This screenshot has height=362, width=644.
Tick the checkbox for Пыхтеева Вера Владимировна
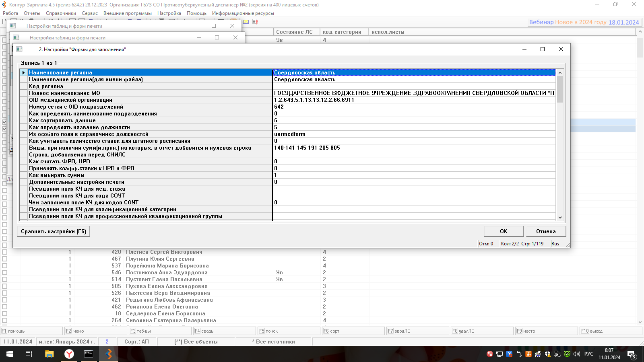tap(5, 293)
